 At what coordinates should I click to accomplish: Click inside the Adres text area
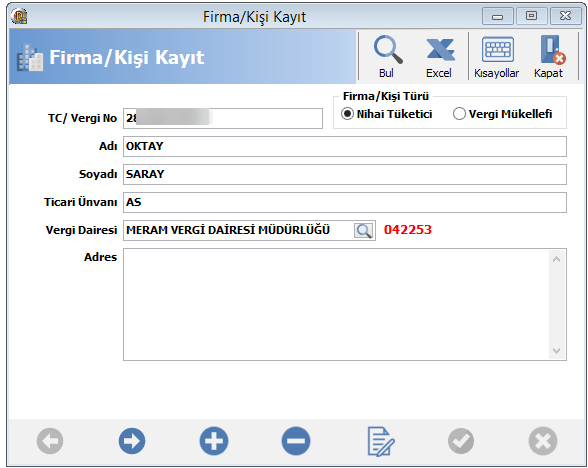(336, 304)
